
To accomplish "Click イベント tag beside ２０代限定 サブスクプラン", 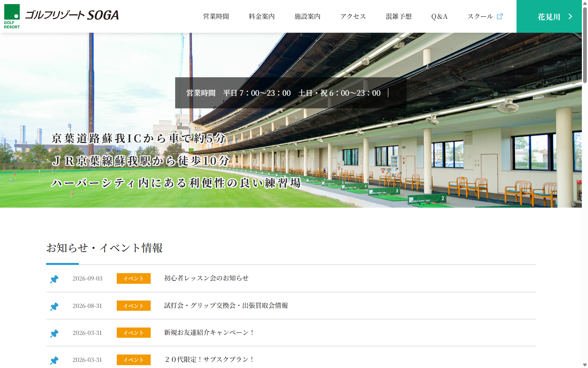I will coord(134,360).
